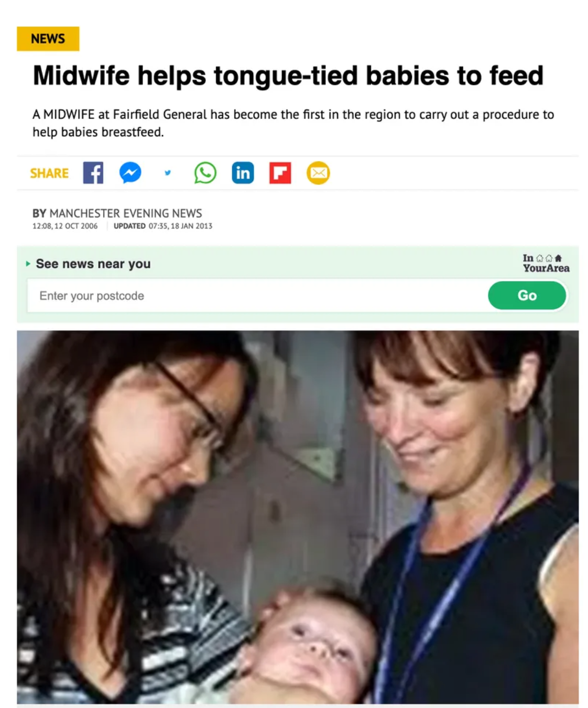588x708 pixels.
Task: Share via Facebook Messenger icon
Action: 130,173
